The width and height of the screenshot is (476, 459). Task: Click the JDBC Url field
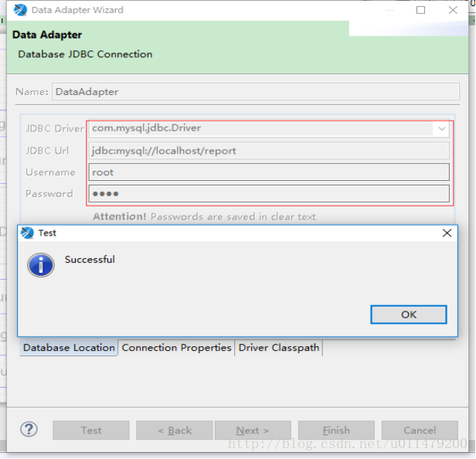[269, 151]
